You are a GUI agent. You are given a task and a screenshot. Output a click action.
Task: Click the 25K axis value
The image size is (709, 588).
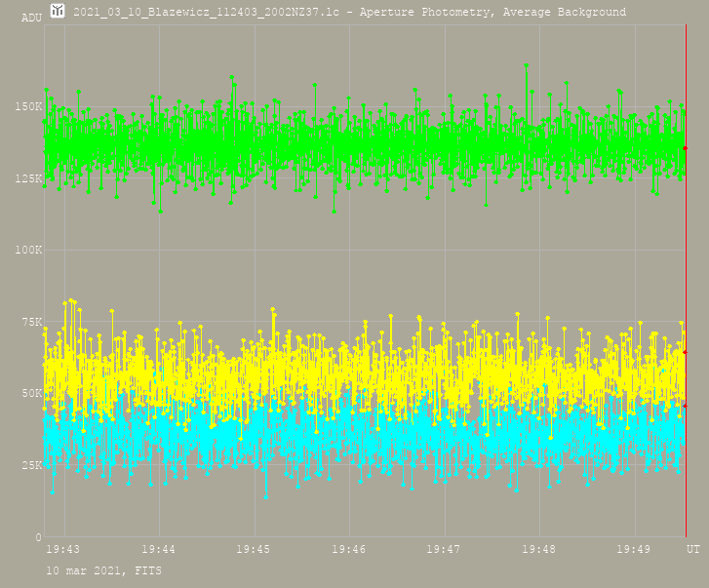(x=31, y=465)
